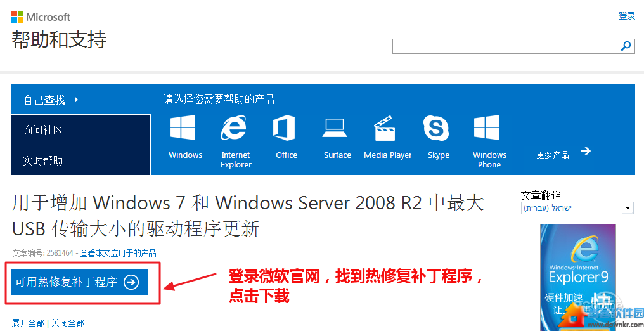The height and width of the screenshot is (331, 644).
Task: Select the Media Player clapperboard icon
Action: pyautogui.click(x=384, y=128)
